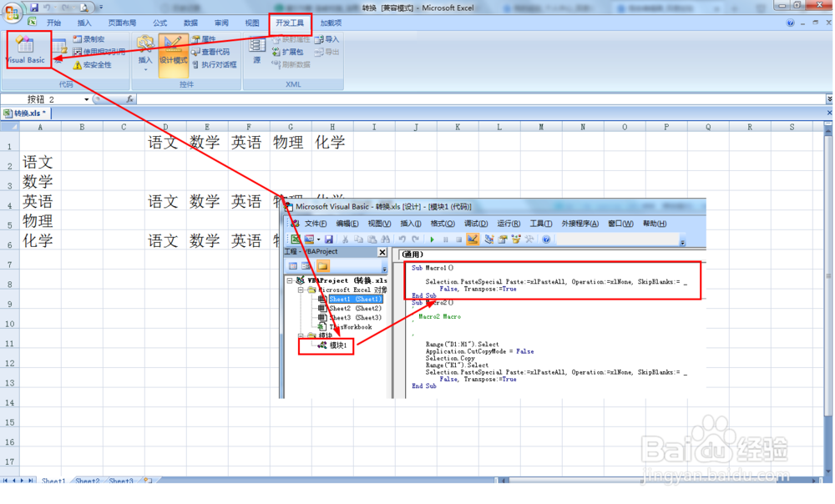
Task: Open Object Browser icon in VBA toolbar
Action: coord(515,239)
